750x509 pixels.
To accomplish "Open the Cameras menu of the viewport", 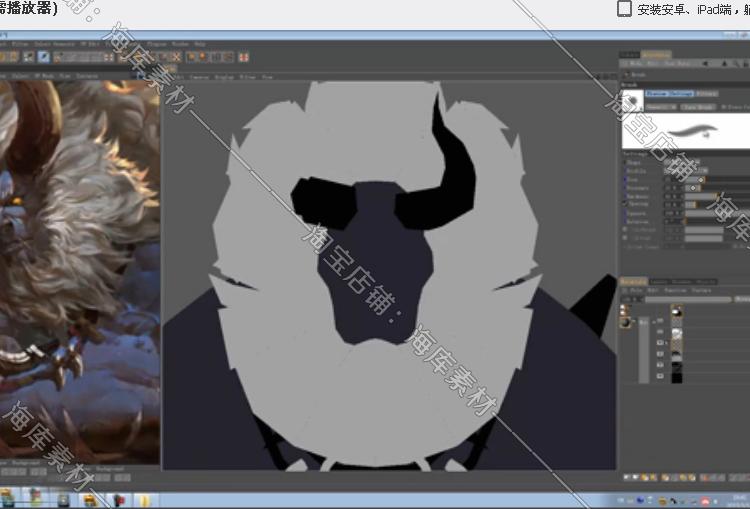I will pos(199,77).
